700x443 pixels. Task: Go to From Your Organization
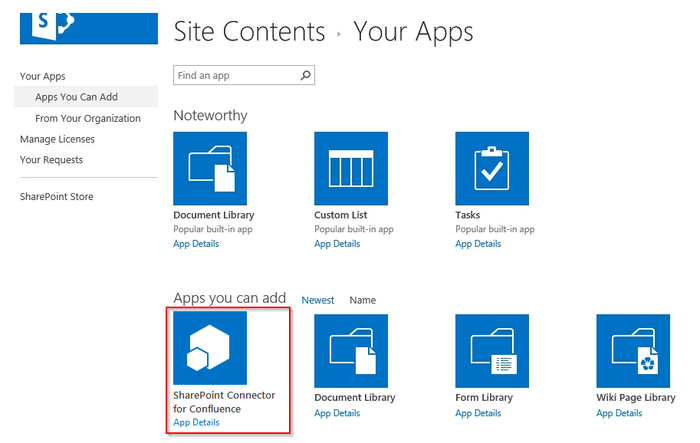pos(87,118)
